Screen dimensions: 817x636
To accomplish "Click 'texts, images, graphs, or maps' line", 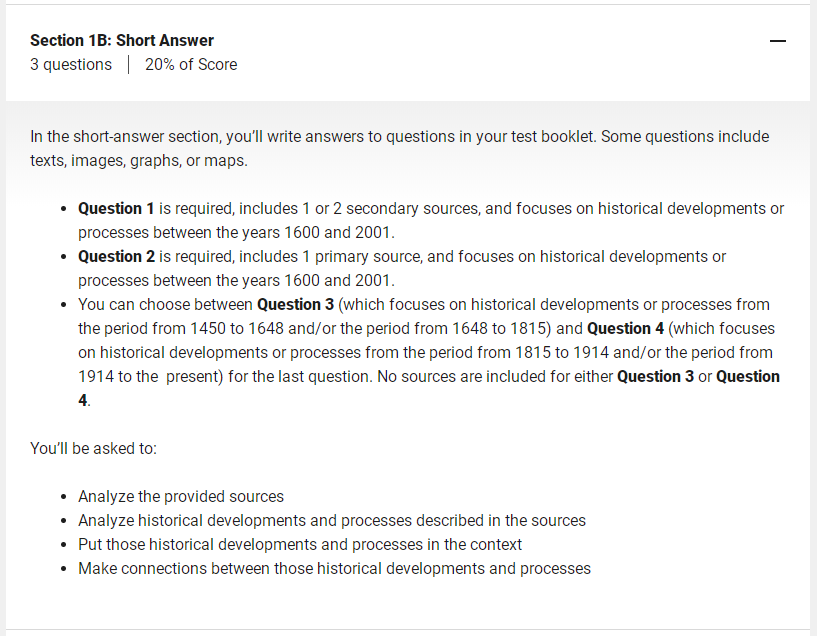I will [139, 160].
